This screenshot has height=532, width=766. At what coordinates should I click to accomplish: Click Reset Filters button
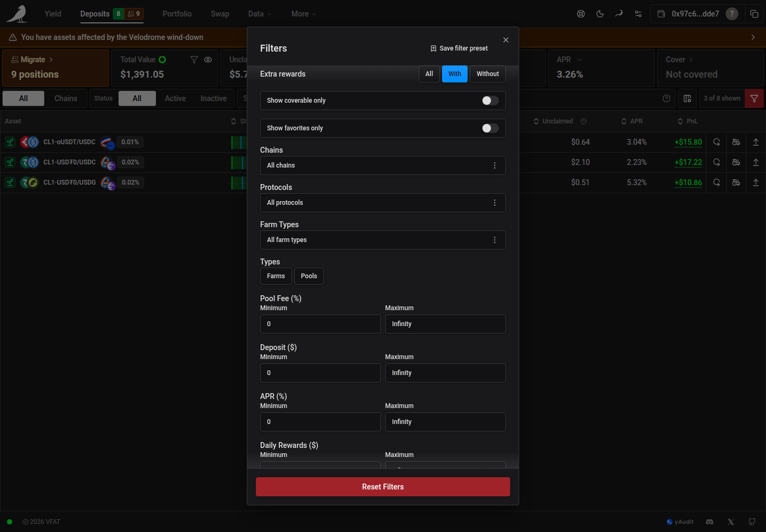pos(383,487)
